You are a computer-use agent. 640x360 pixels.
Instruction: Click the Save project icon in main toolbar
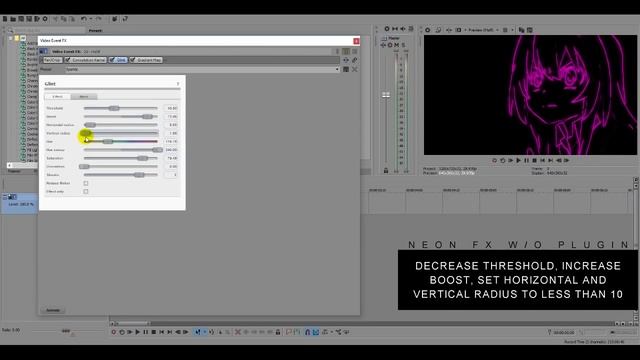[x=21, y=19]
